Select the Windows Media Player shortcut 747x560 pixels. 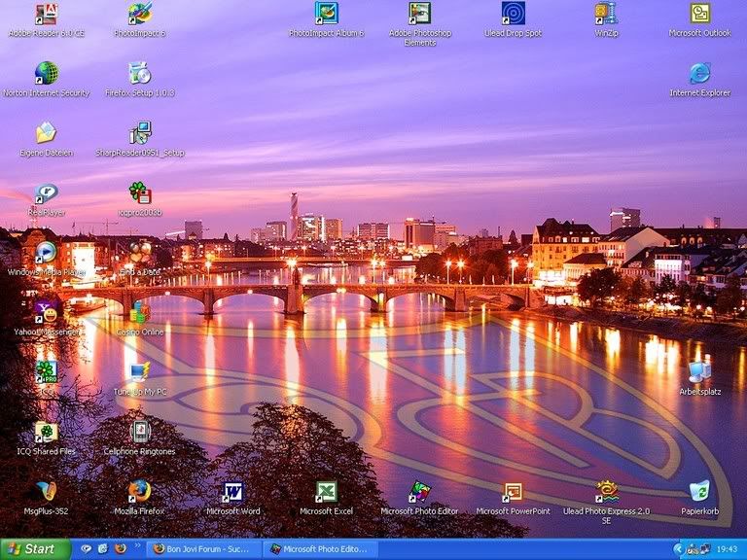pyautogui.click(x=46, y=253)
